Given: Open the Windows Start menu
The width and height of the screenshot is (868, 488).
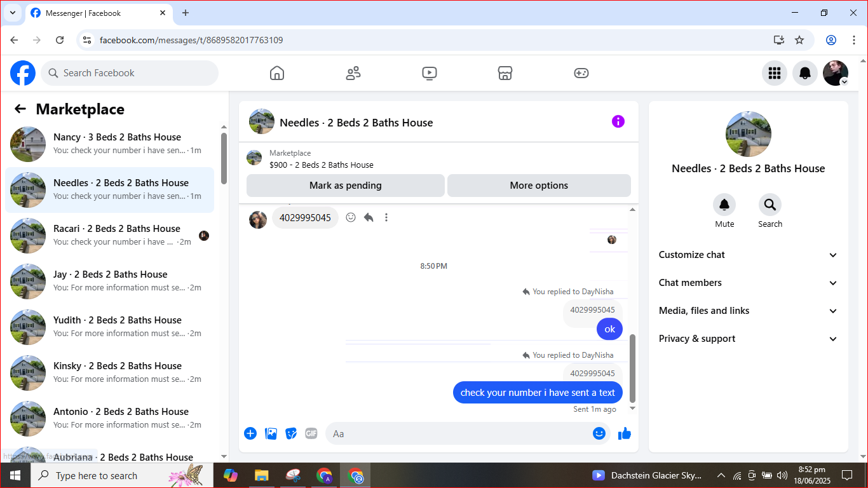Looking at the screenshot, I should click(15, 475).
